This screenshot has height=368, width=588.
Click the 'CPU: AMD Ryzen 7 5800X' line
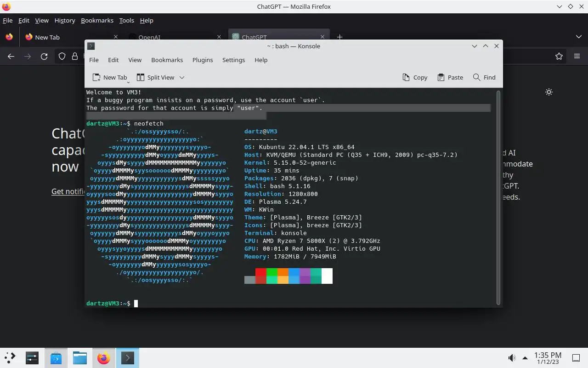(x=312, y=241)
